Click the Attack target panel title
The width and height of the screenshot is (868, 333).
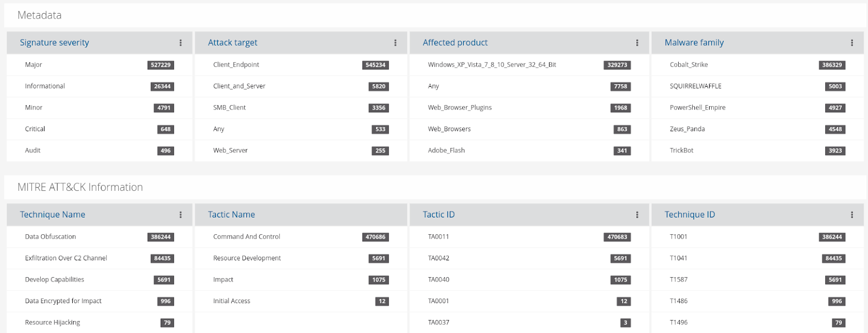pos(233,43)
